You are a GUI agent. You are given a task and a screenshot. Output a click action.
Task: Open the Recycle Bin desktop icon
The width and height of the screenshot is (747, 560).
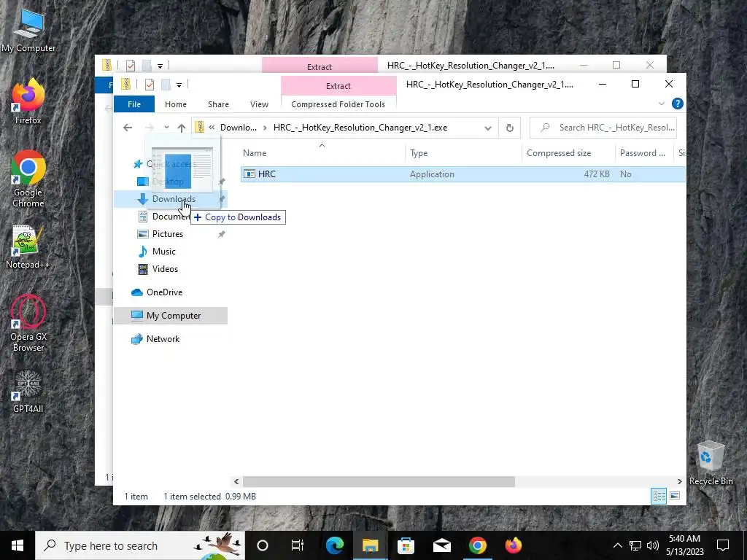click(711, 463)
